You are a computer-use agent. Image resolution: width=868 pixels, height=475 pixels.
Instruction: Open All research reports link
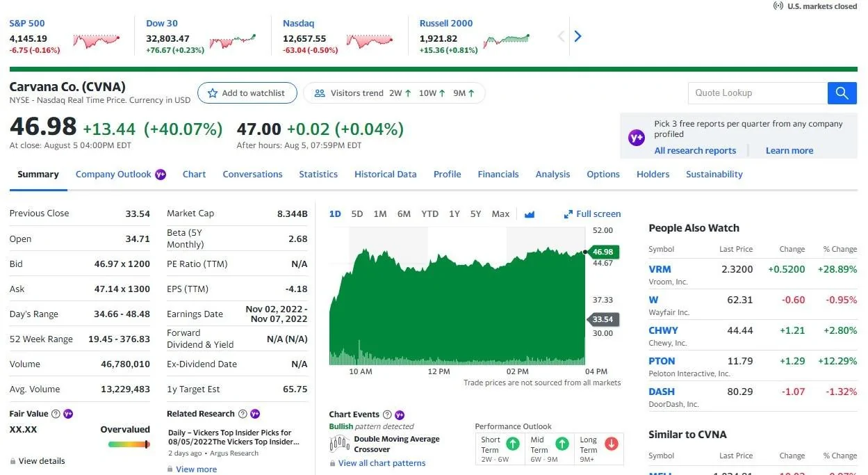695,151
